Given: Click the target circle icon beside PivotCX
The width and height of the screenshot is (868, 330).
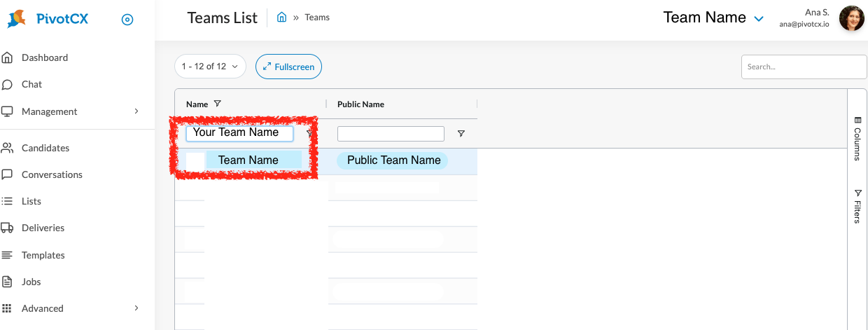Looking at the screenshot, I should coord(127,20).
